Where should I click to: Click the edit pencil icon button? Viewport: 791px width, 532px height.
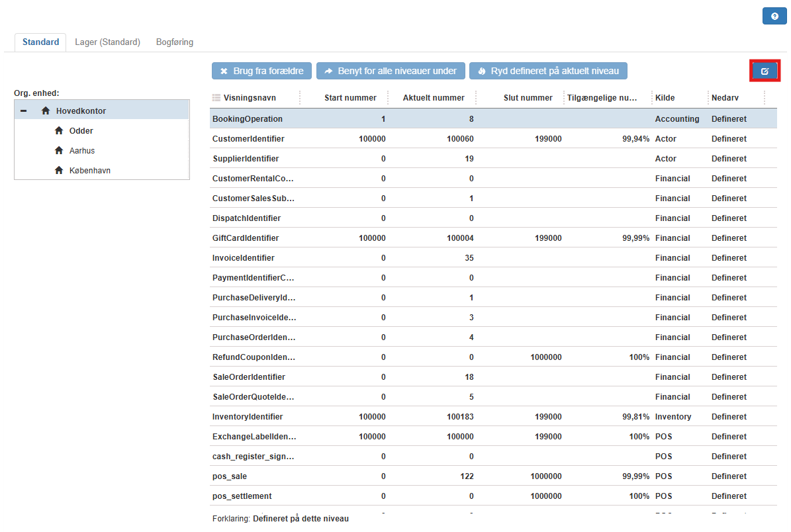(765, 71)
